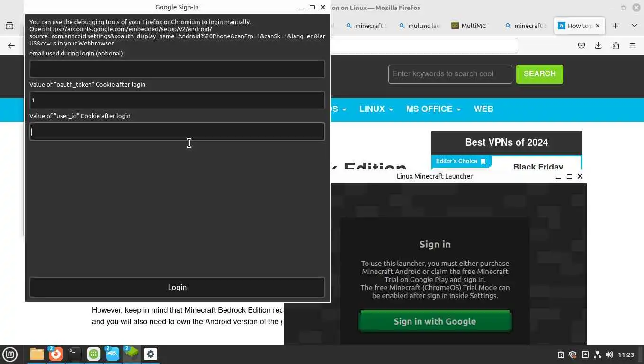Image resolution: width=644 pixels, height=364 pixels.
Task: Minimize the Linux Minecraft Launcher window
Action: [x=558, y=176]
